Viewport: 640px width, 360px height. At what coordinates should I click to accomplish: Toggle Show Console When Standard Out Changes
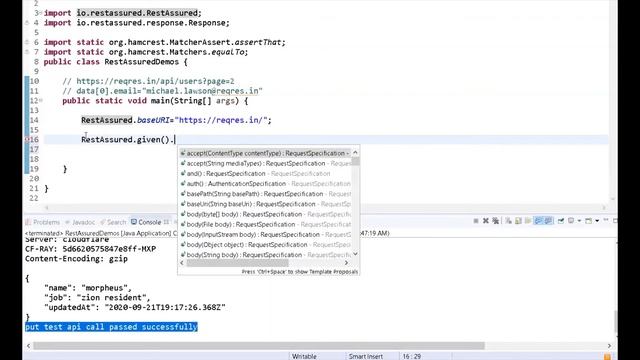tap(538, 221)
